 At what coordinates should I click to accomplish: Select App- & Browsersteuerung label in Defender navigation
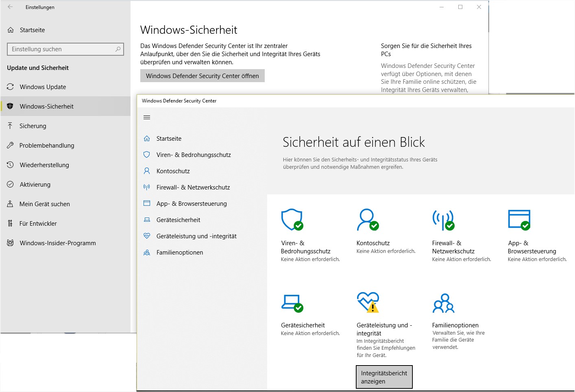pos(192,204)
